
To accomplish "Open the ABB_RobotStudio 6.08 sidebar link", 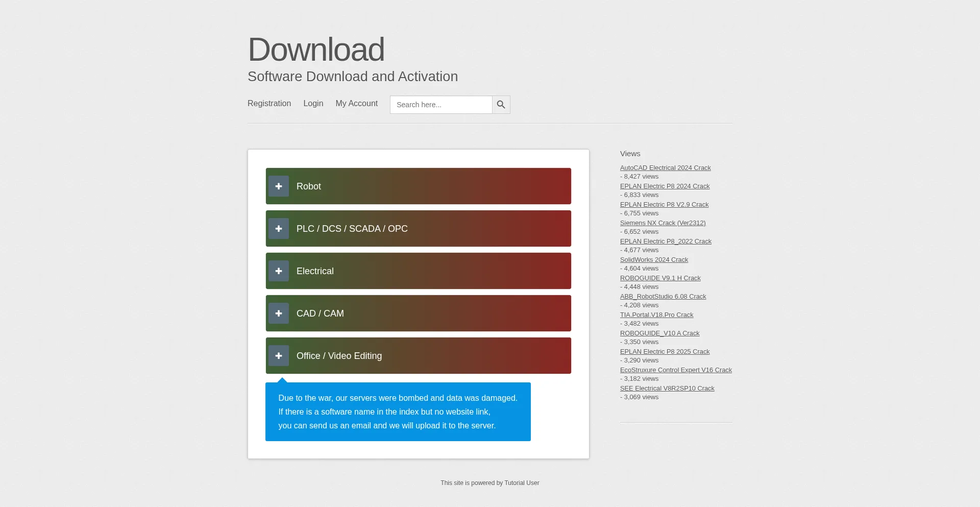I will (663, 297).
